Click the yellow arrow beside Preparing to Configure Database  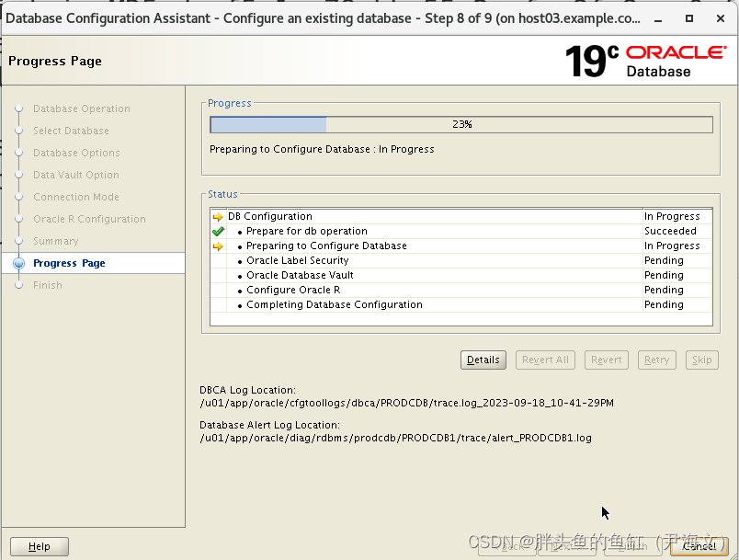[218, 246]
